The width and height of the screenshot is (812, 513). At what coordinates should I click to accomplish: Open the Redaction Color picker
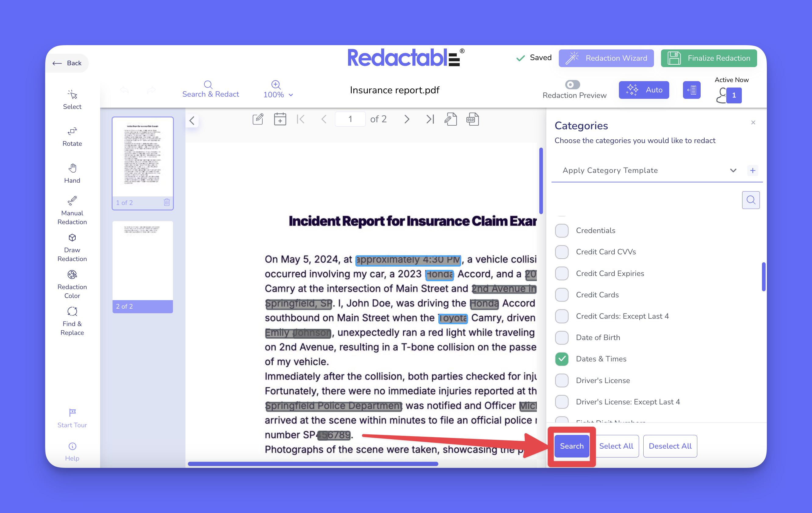(x=72, y=284)
